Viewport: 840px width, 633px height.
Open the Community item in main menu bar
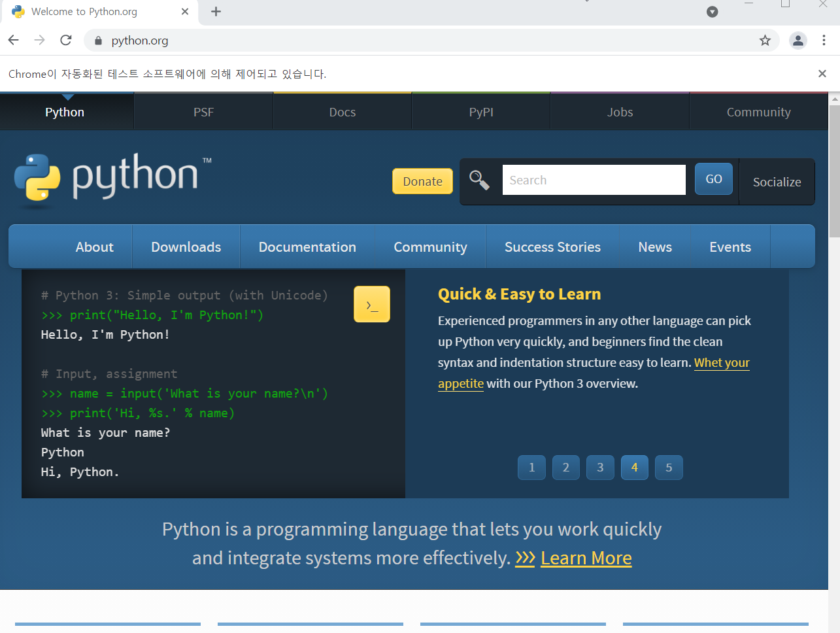[430, 247]
